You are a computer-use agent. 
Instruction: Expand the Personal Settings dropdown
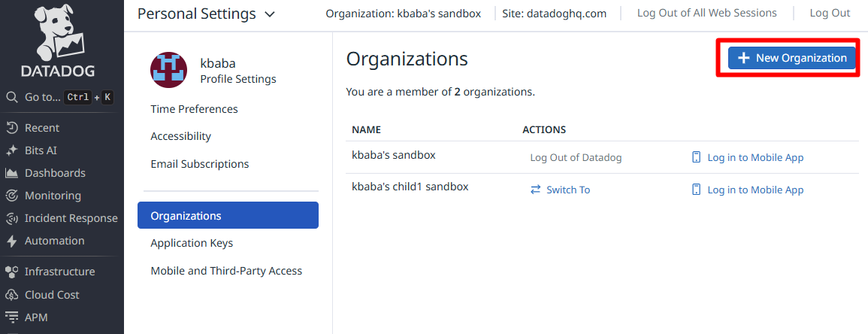270,14
